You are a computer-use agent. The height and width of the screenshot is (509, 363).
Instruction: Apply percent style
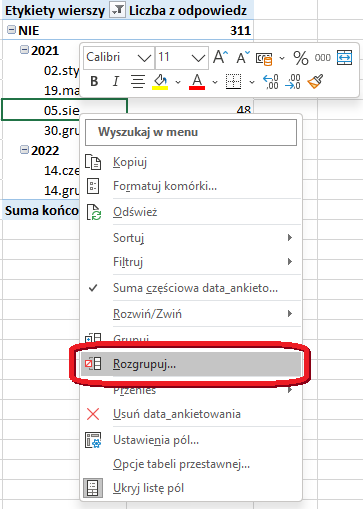tap(301, 58)
